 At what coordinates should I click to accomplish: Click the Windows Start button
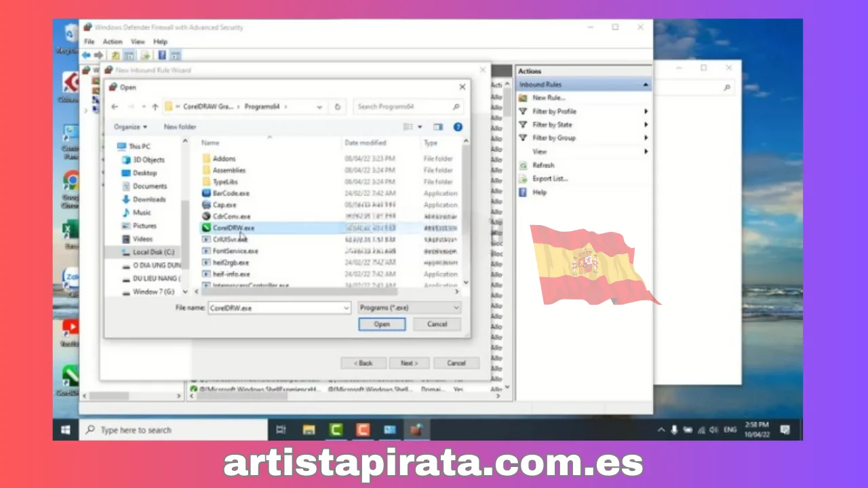66,430
